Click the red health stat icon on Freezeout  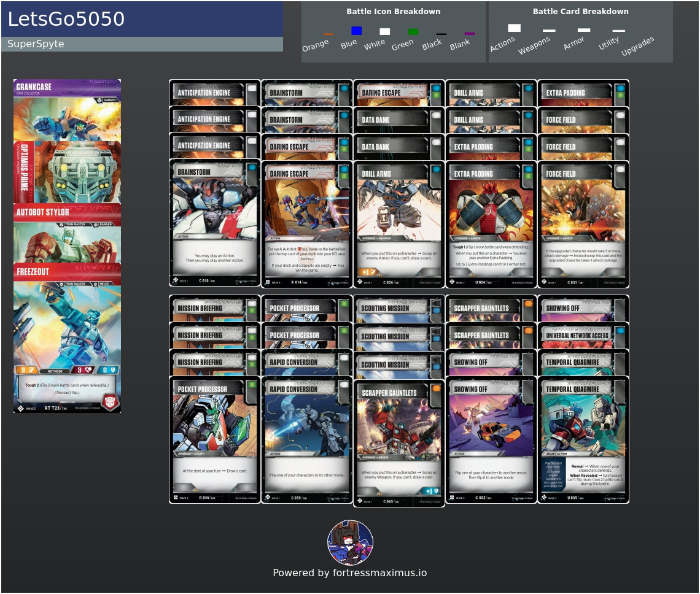tap(84, 370)
